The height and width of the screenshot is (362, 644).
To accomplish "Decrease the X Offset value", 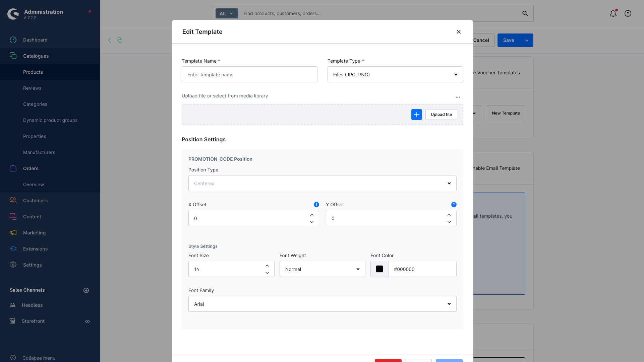I will coord(312,222).
